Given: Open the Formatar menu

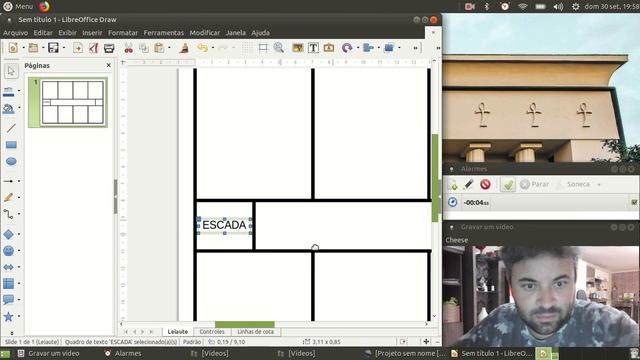Looking at the screenshot, I should click(x=123, y=33).
